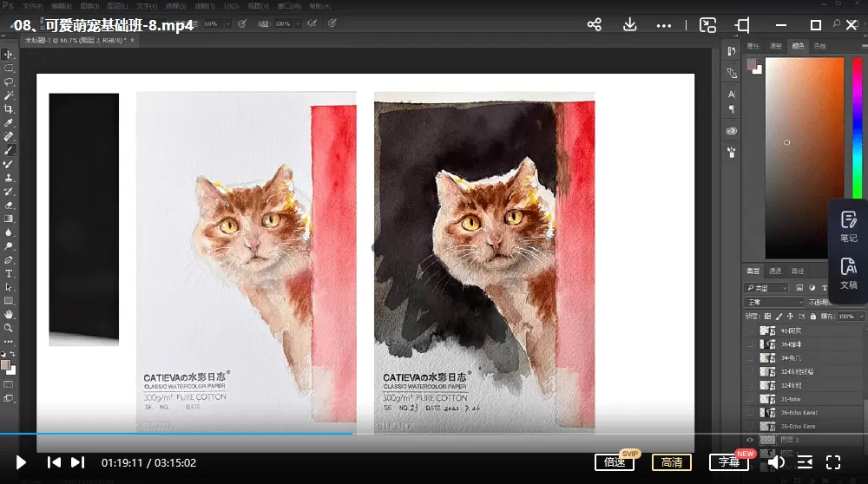868x484 pixels.
Task: Click the 倍速 playback speed button
Action: [615, 462]
